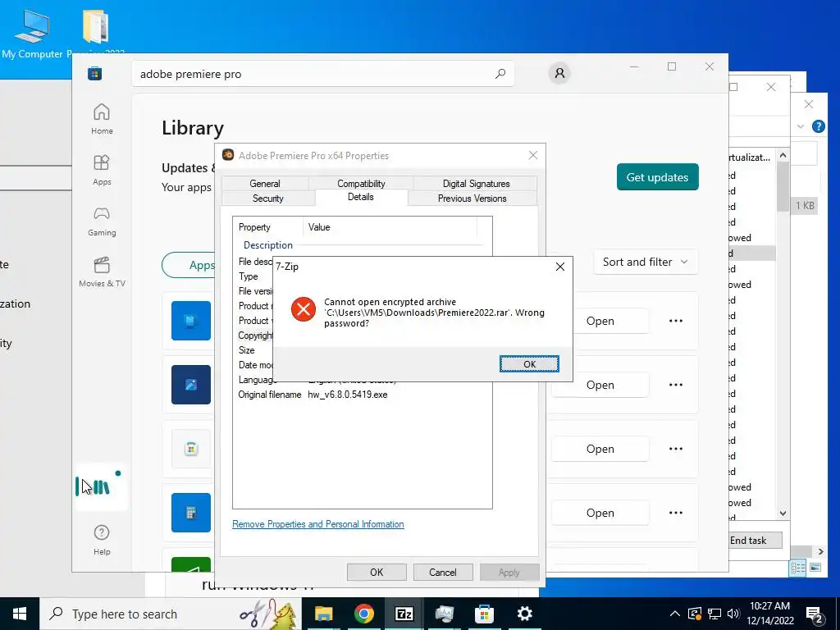Click the Properties dialog title icon
Screen dimensions: 840x630
[228, 155]
